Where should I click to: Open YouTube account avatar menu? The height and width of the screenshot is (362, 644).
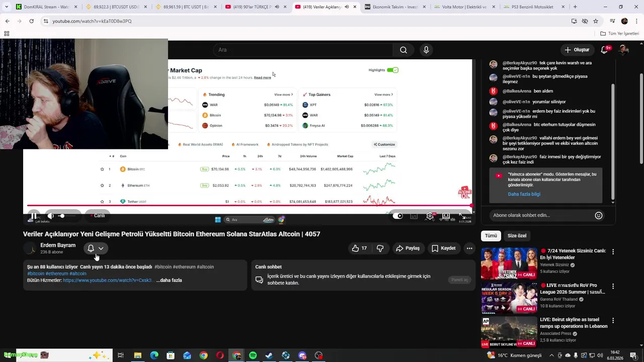pos(624,50)
